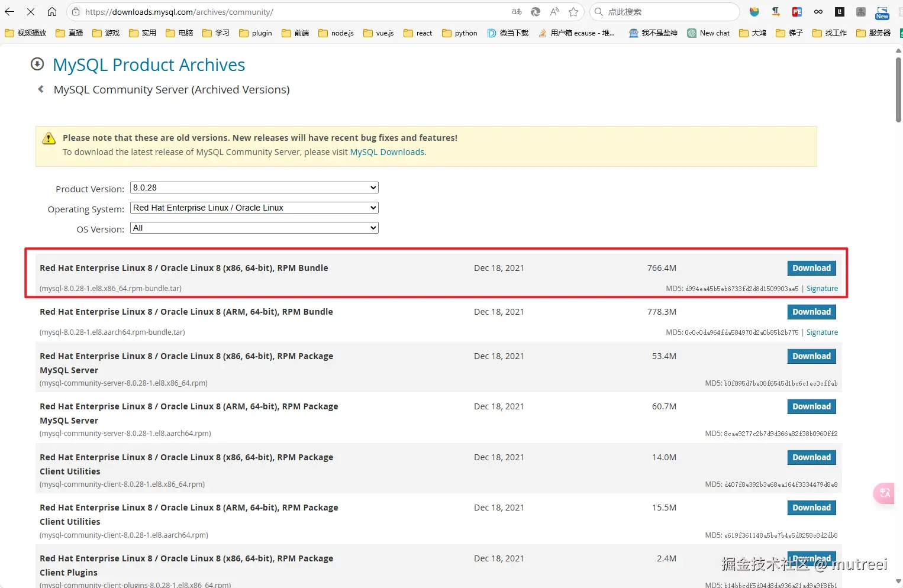Select mysql-community-server-8.0.28-1.el8.x86_64.rpm filename text
Screen dimensions: 903x588
pyautogui.click(x=124, y=383)
